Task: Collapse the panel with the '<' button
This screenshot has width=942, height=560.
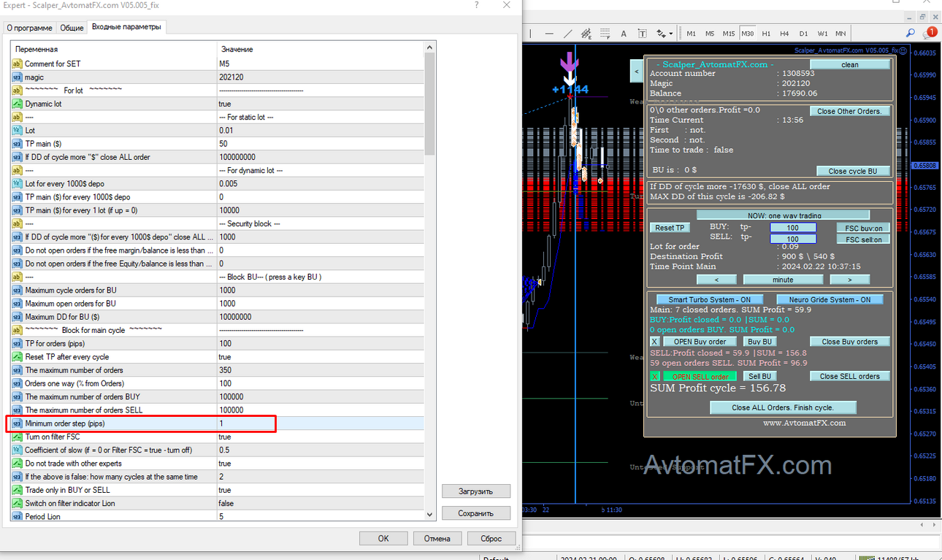Action: click(636, 72)
